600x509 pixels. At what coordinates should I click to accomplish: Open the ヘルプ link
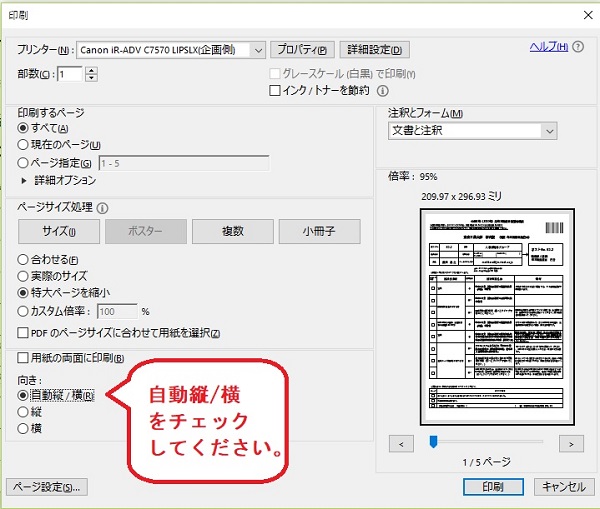(547, 47)
